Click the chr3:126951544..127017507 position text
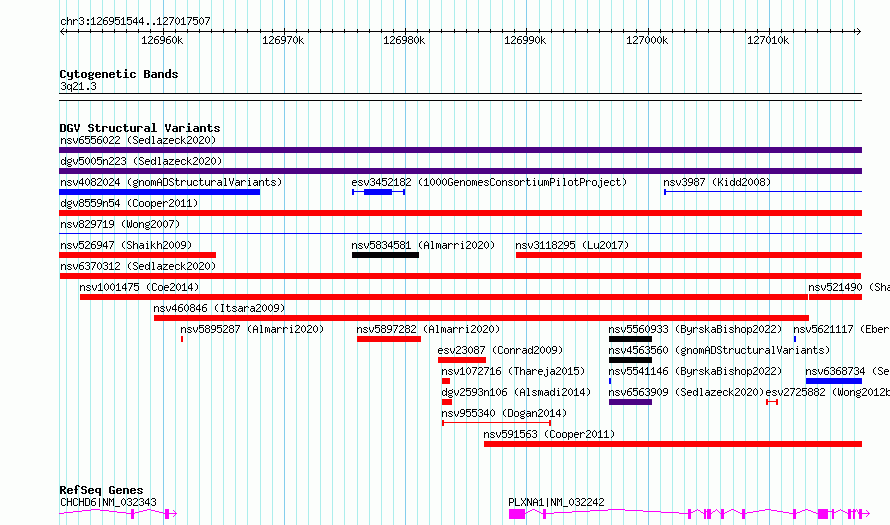The image size is (890, 525). point(135,21)
